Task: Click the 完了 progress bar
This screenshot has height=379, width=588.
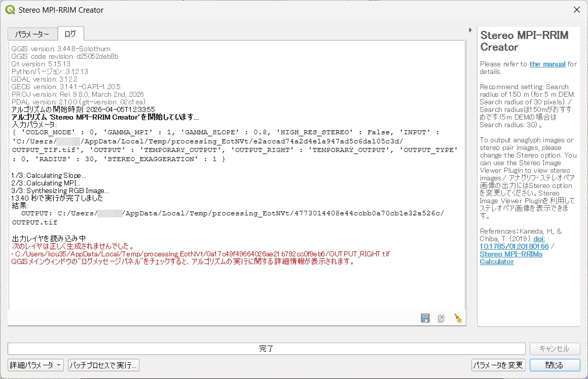Action: click(266, 349)
